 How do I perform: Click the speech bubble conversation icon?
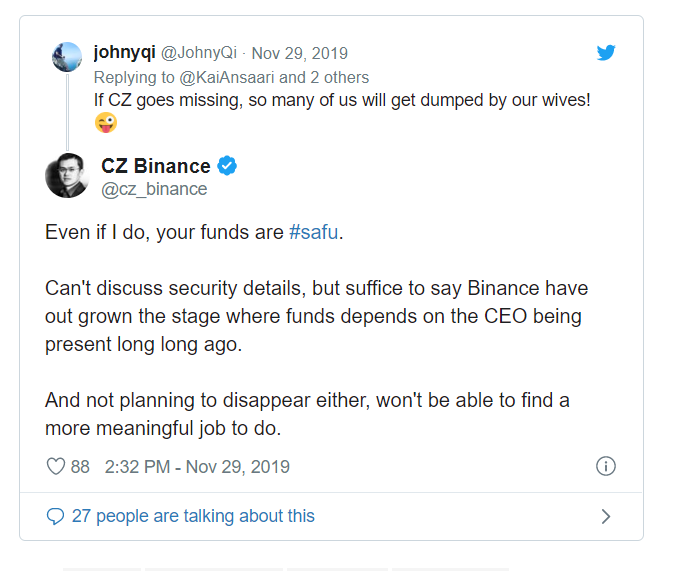tap(56, 516)
